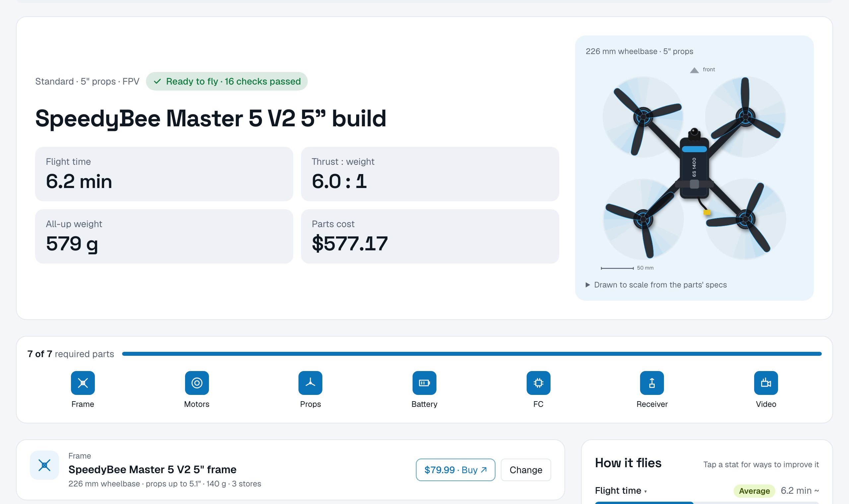Expand the Flight time stat dropdown
This screenshot has height=504, width=849.
click(x=621, y=490)
